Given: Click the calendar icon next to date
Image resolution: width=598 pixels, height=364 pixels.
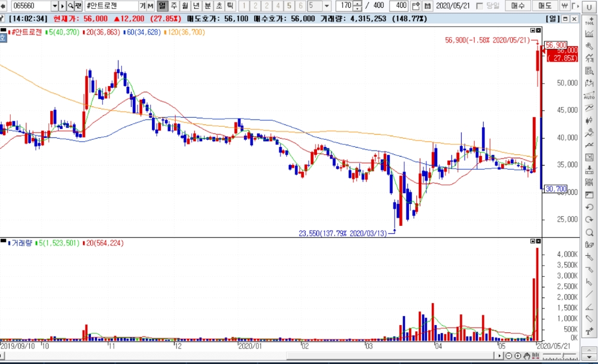Looking at the screenshot, I should [428, 6].
